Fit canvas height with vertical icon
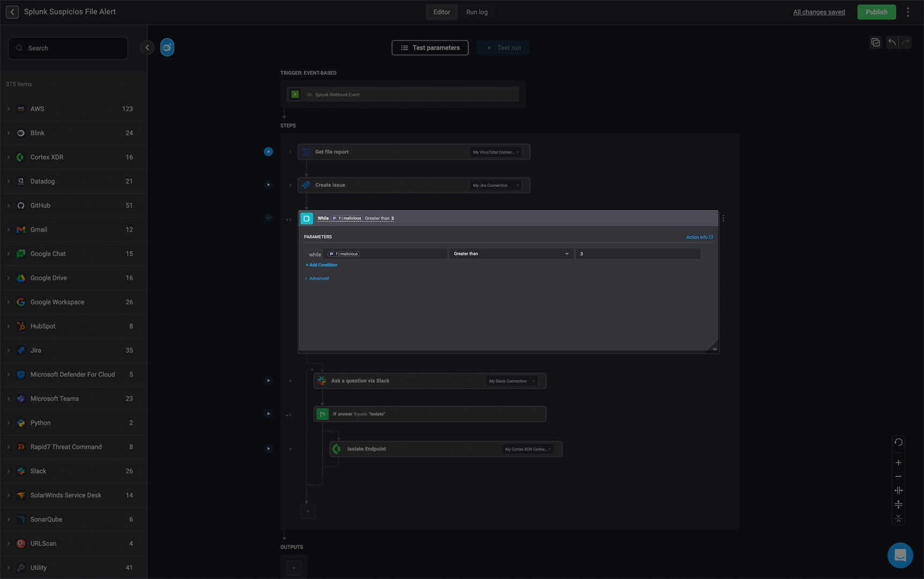 click(899, 504)
